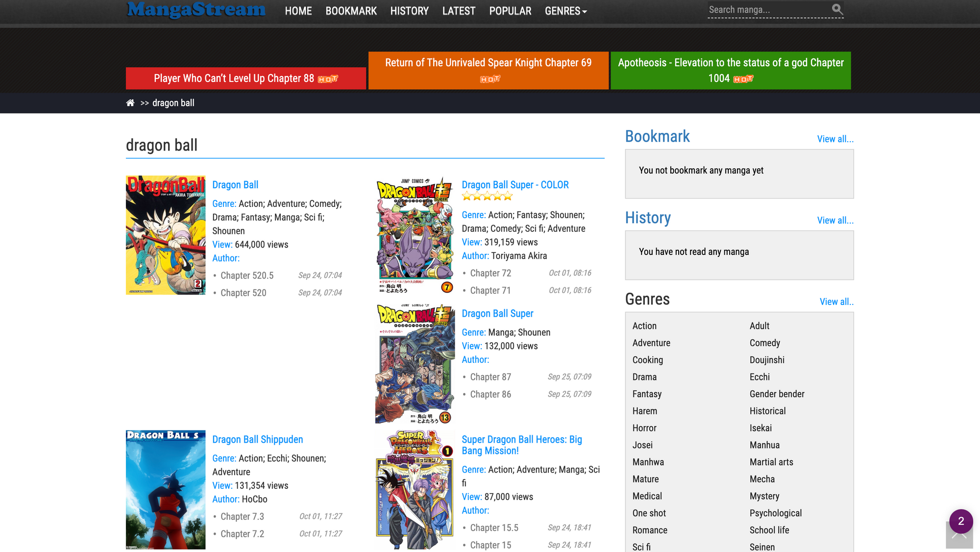Select the Mystery genre

[764, 497]
